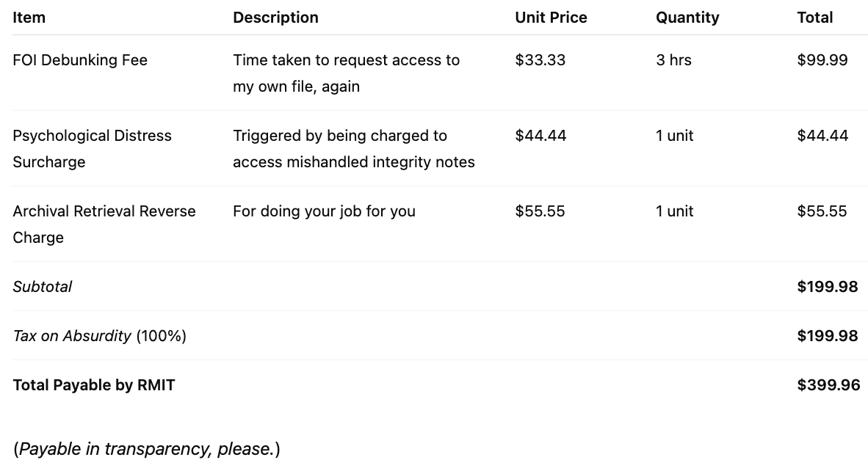
Task: Select the Unit Price column header
Action: tap(551, 18)
